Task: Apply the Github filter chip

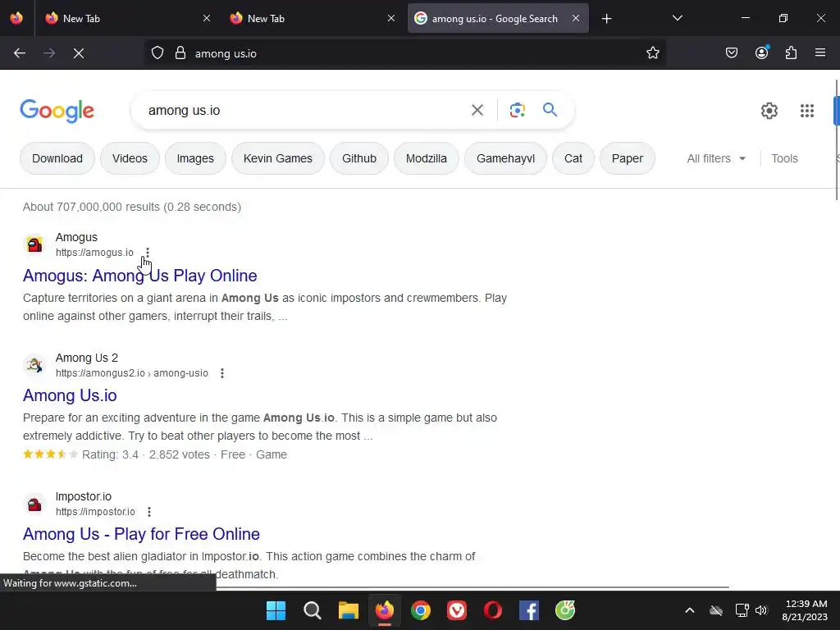Action: (359, 158)
